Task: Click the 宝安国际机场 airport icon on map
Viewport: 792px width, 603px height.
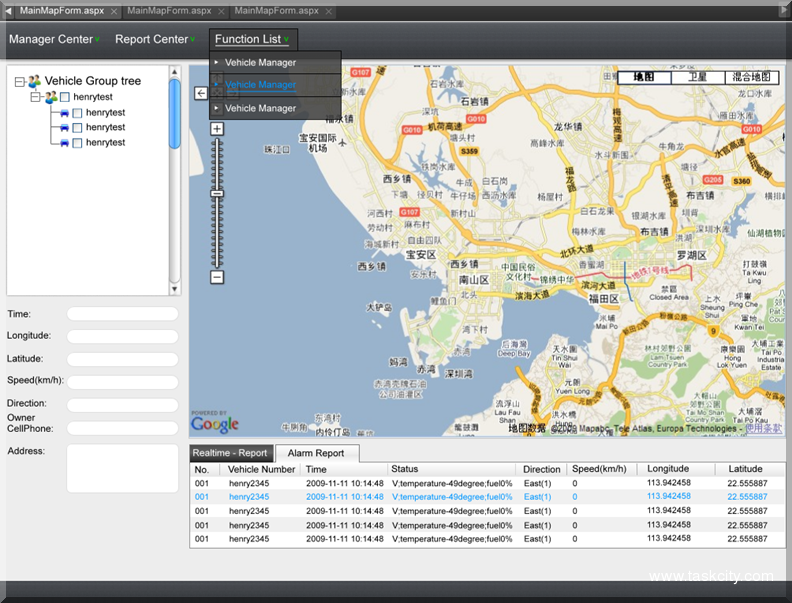Action: [x=343, y=143]
